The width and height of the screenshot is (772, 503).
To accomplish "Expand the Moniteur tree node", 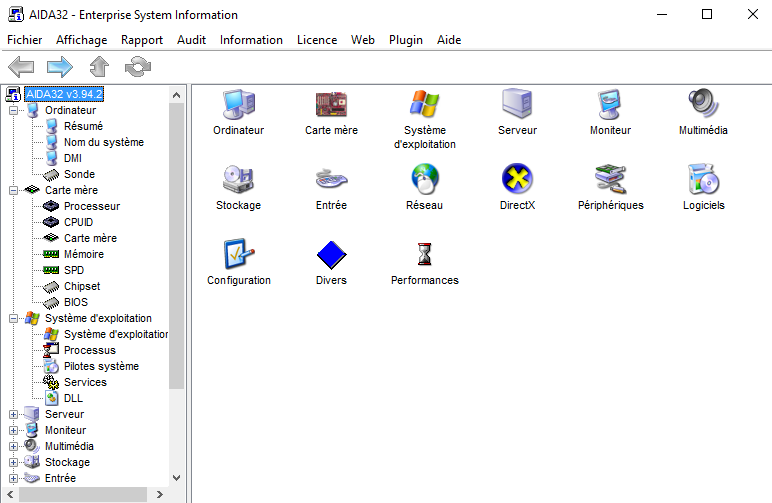I will (13, 430).
